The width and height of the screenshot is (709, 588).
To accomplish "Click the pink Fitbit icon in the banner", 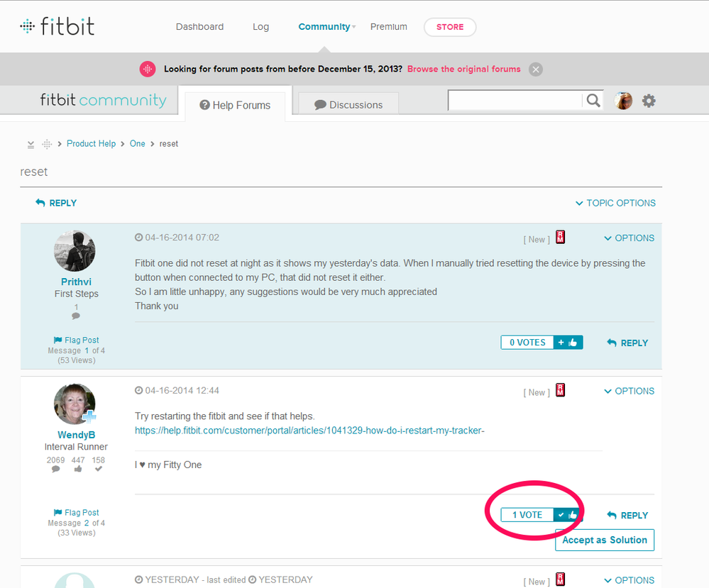I will (148, 69).
